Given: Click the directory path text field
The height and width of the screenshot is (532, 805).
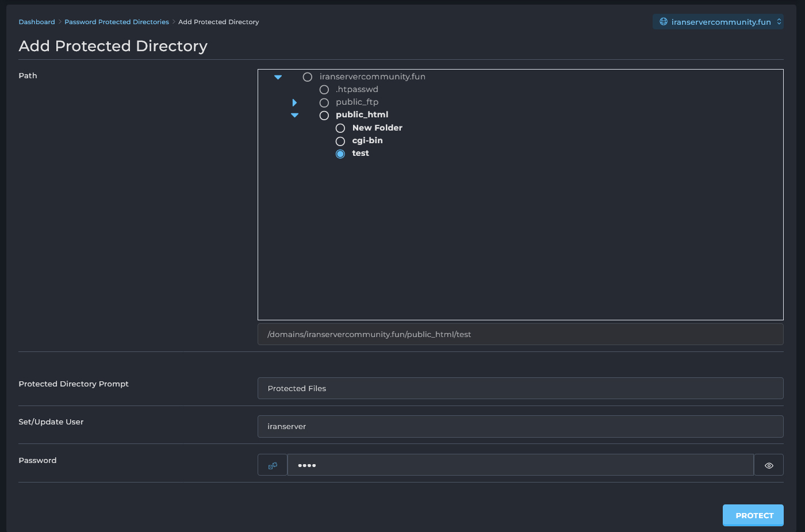Looking at the screenshot, I should click(x=520, y=334).
